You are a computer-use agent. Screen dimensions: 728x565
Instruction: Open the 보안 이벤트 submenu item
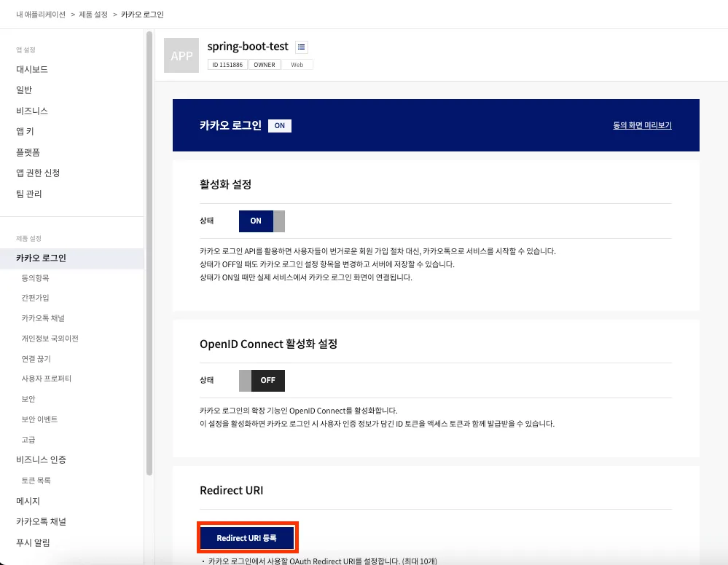click(x=39, y=419)
